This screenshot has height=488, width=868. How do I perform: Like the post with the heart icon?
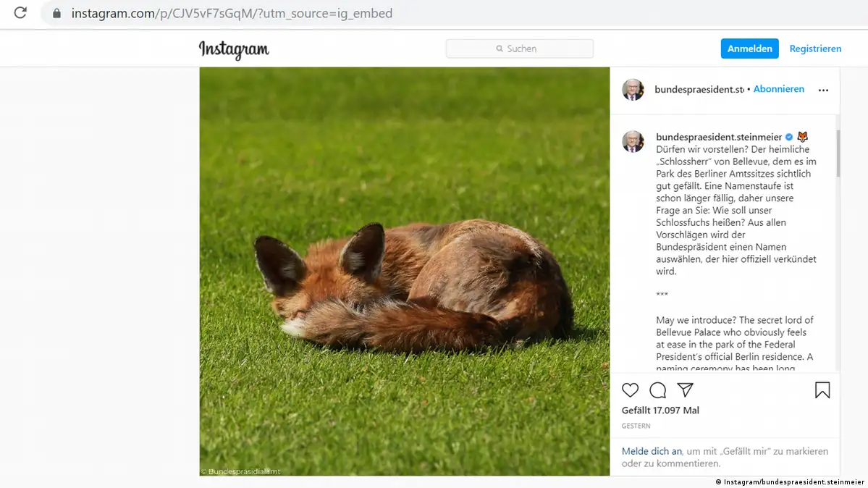tap(630, 390)
